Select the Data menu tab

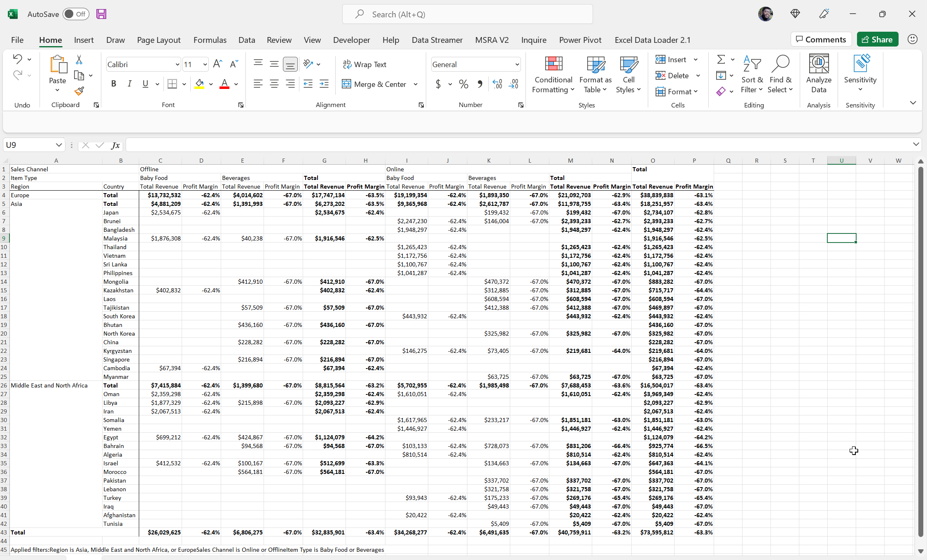pos(246,40)
